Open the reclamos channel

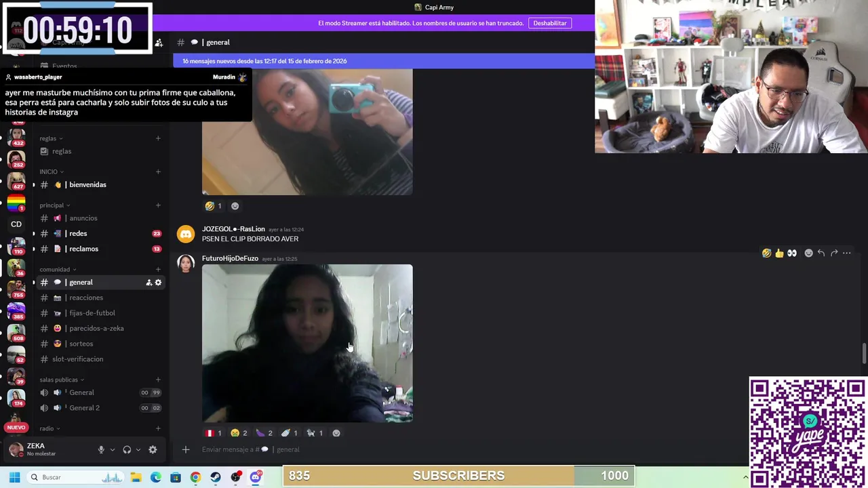click(100, 249)
